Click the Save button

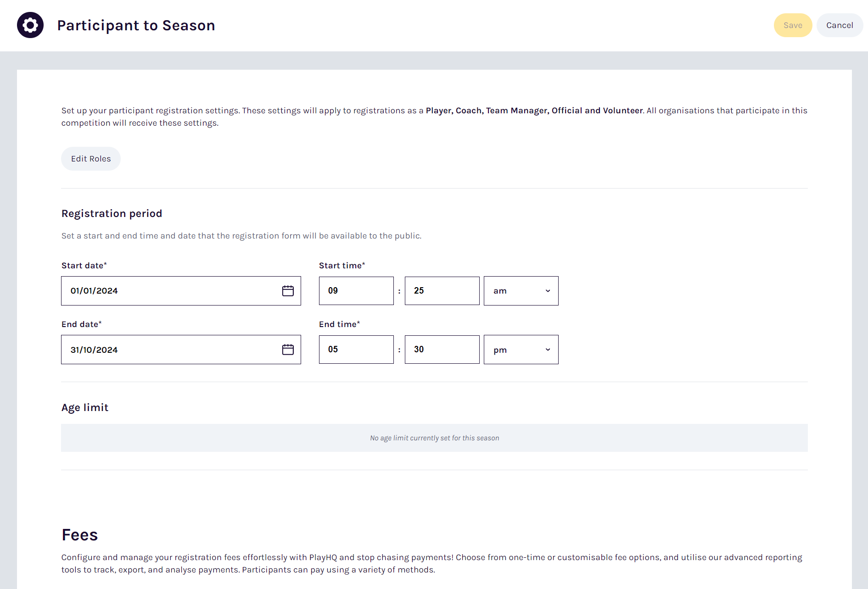tap(793, 25)
